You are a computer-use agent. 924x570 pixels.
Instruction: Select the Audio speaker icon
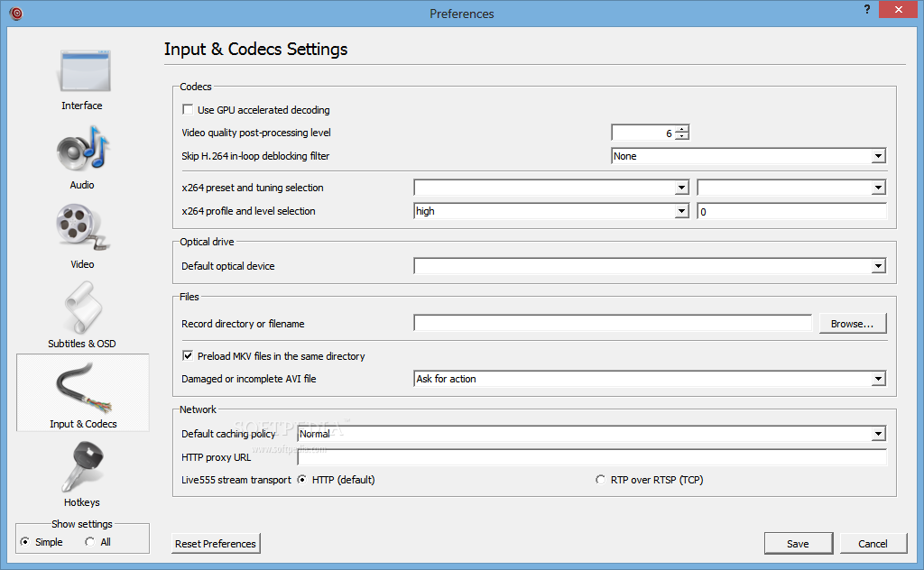click(82, 152)
